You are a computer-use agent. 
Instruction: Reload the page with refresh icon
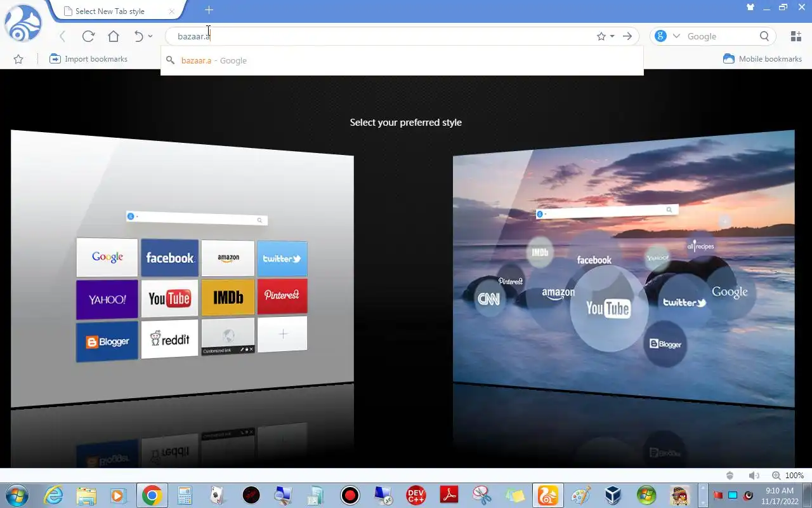click(x=88, y=36)
